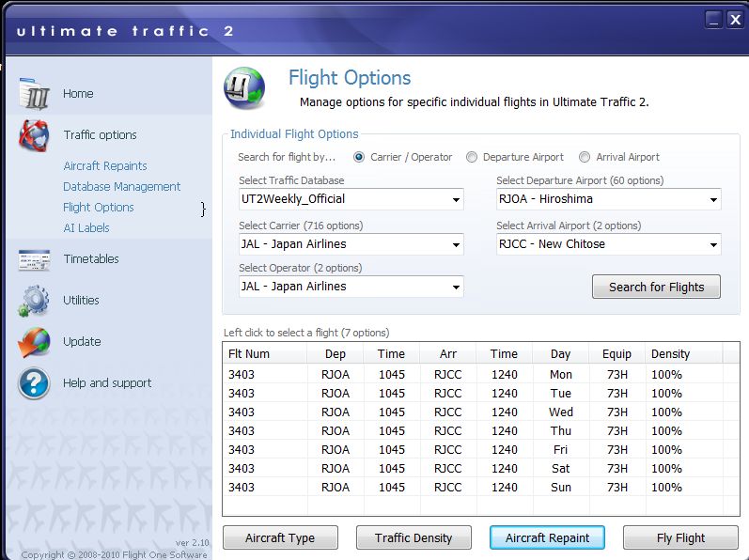Select Arrival Airport search option
This screenshot has width=749, height=560.
pyautogui.click(x=585, y=157)
